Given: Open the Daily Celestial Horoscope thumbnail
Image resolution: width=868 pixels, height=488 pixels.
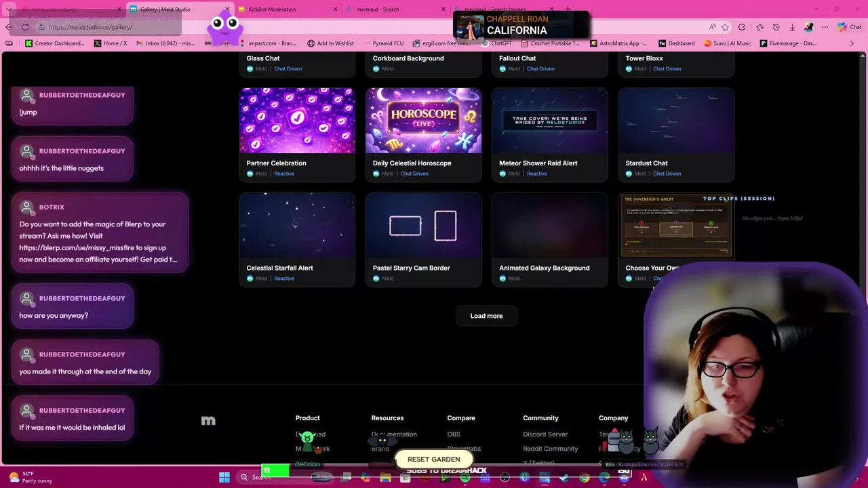Looking at the screenshot, I should (423, 121).
